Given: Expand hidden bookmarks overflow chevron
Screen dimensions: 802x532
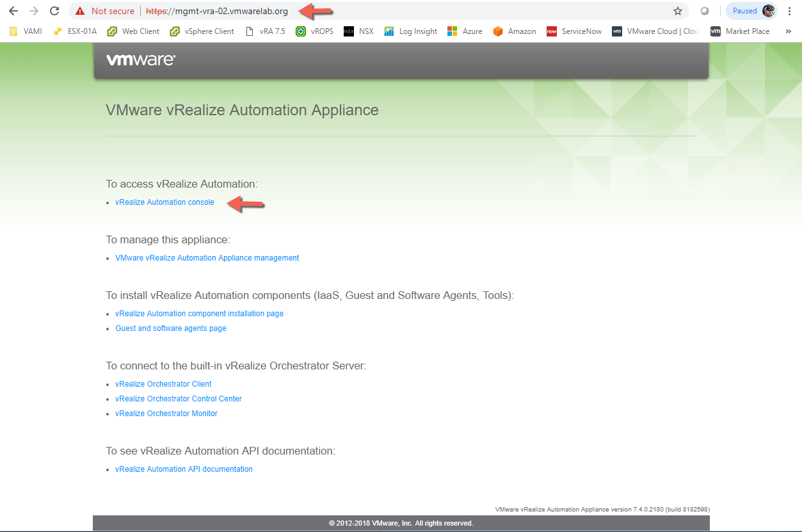Looking at the screenshot, I should (x=789, y=31).
